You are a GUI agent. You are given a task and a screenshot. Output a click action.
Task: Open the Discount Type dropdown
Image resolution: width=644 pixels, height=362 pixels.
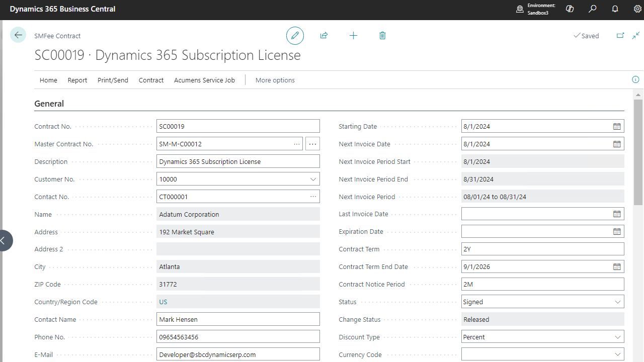point(617,337)
